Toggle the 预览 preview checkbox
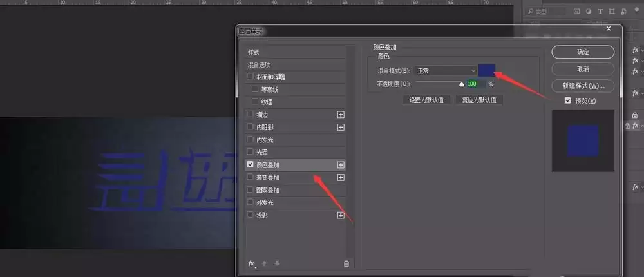Image resolution: width=644 pixels, height=277 pixels. tap(567, 100)
